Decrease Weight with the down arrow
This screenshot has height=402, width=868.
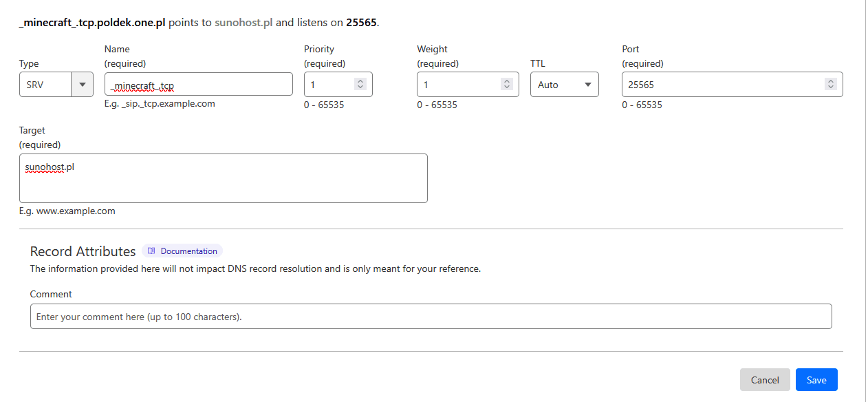(x=507, y=88)
